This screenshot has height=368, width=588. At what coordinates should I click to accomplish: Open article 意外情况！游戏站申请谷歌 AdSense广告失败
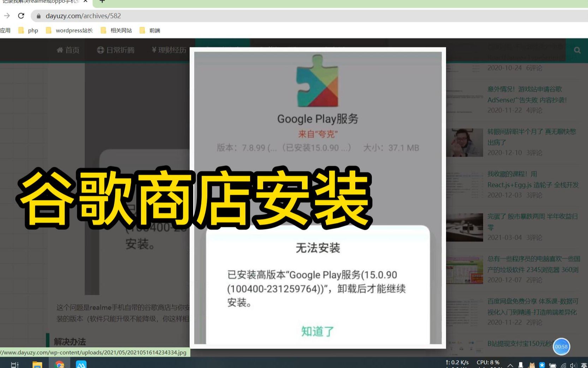[527, 94]
